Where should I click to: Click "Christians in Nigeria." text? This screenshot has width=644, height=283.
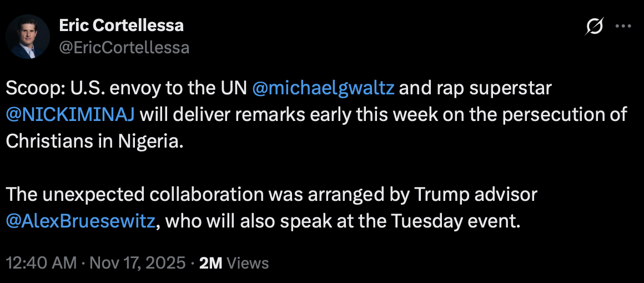[94, 140]
